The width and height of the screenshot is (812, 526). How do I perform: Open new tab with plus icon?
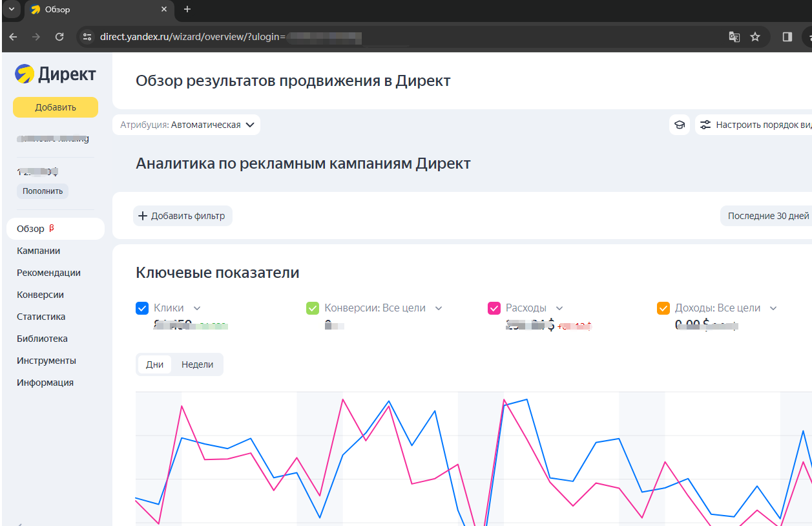click(x=187, y=10)
